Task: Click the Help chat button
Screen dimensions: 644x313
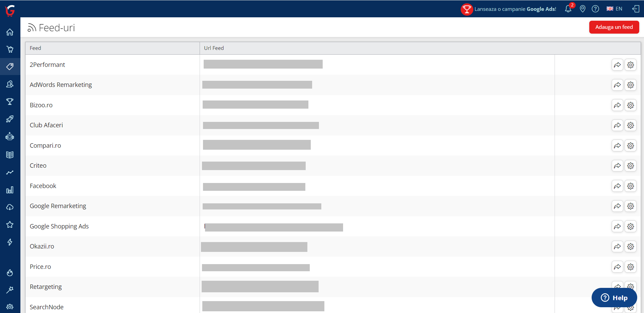Action: tap(614, 298)
